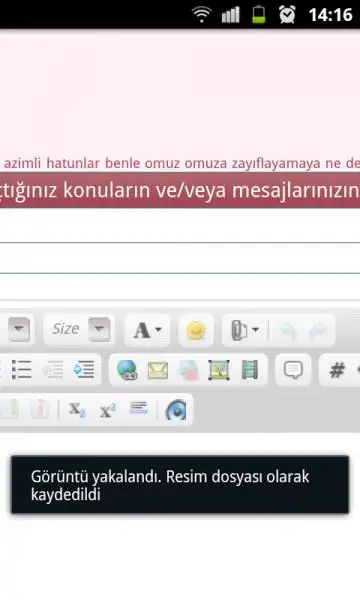The width and height of the screenshot is (360, 600).
Task: Insert a link using the globe icon
Action: click(x=127, y=370)
